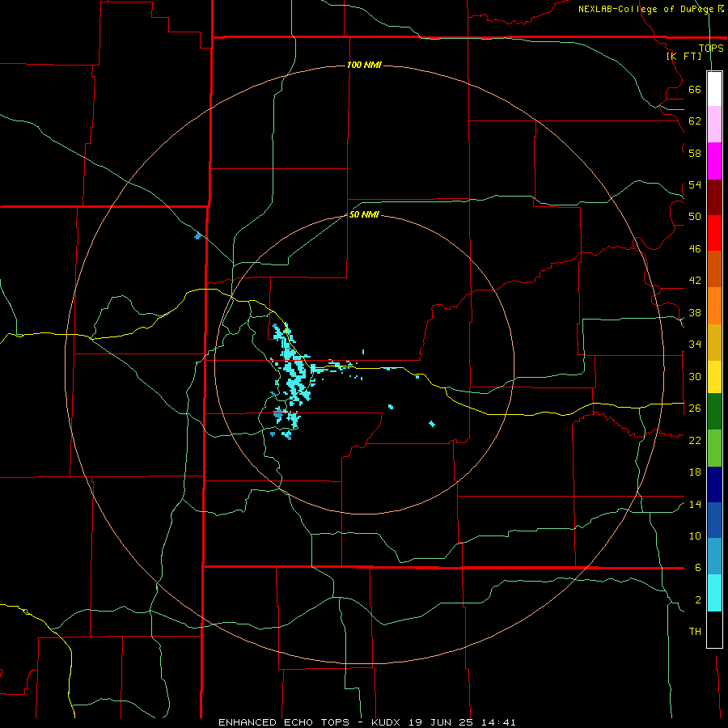The image size is (728, 728).
Task: Click the 50 NMI range ring label
Action: point(364,214)
